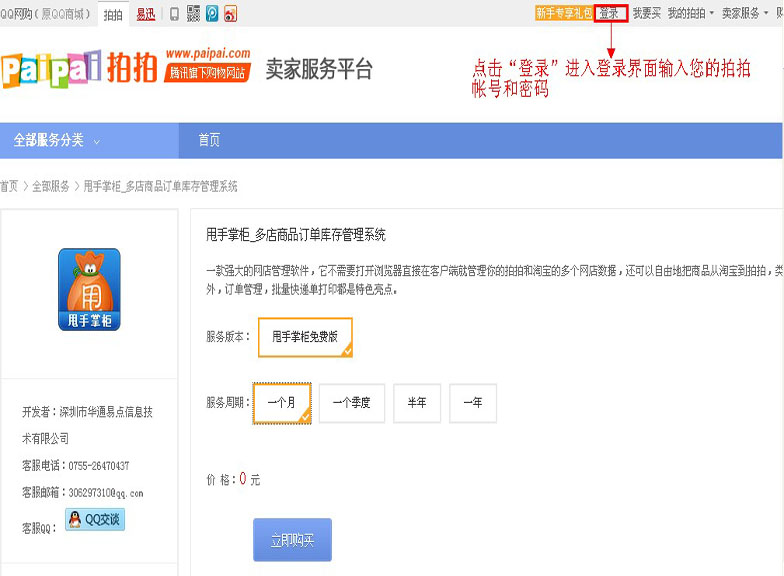Open the mobile phone icon in top bar

174,14
